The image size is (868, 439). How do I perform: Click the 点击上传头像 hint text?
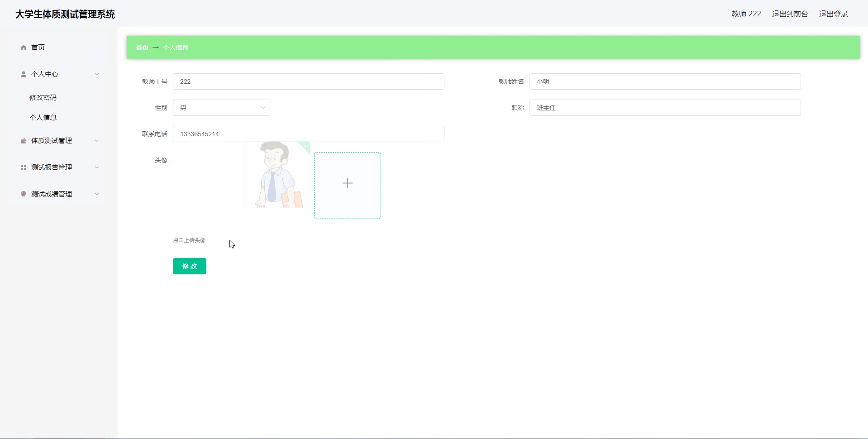click(189, 240)
